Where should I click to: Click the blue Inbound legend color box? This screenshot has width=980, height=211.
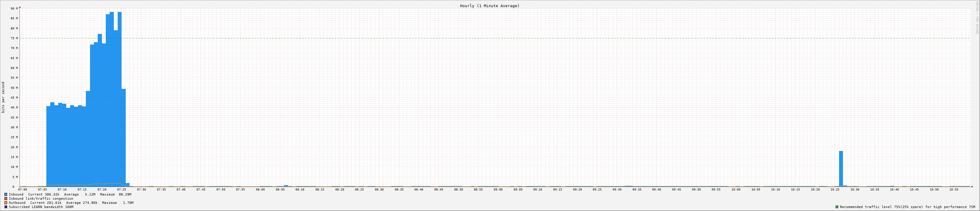click(x=6, y=194)
